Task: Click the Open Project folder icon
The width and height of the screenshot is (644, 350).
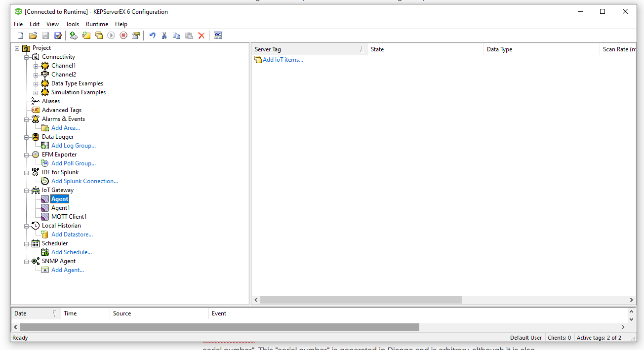Action: click(x=33, y=36)
